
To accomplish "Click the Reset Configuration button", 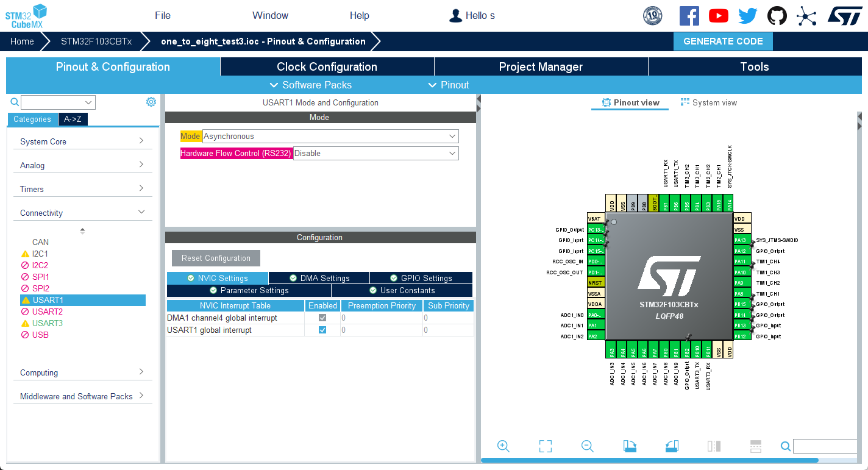I will coord(216,258).
